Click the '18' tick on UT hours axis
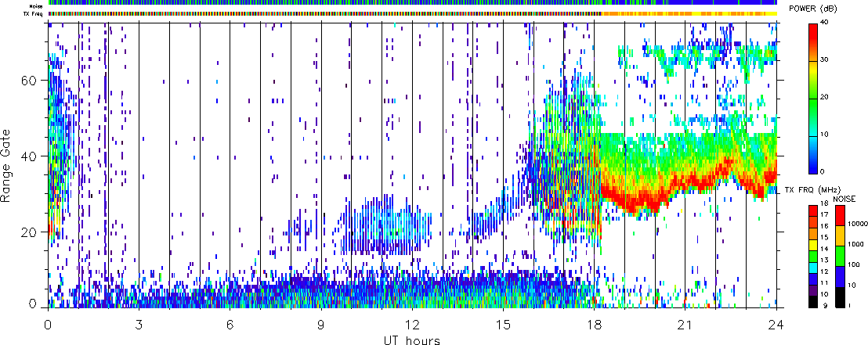 tap(594, 324)
